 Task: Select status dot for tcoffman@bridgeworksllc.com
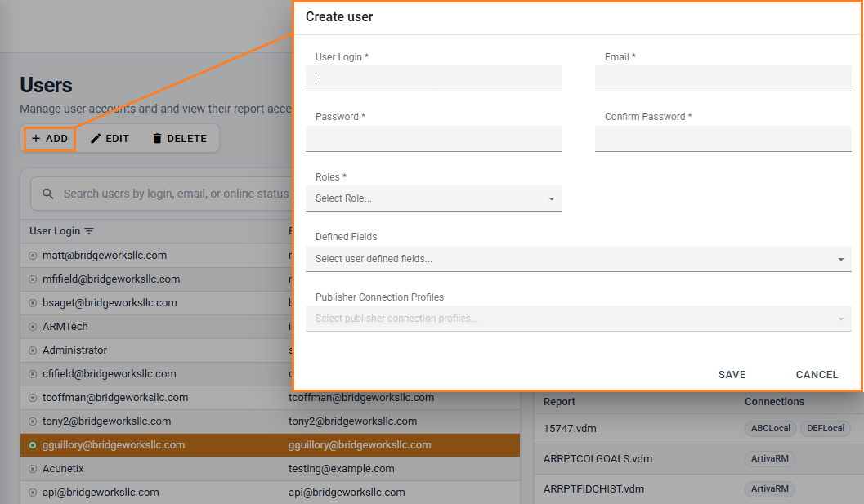pyautogui.click(x=33, y=398)
